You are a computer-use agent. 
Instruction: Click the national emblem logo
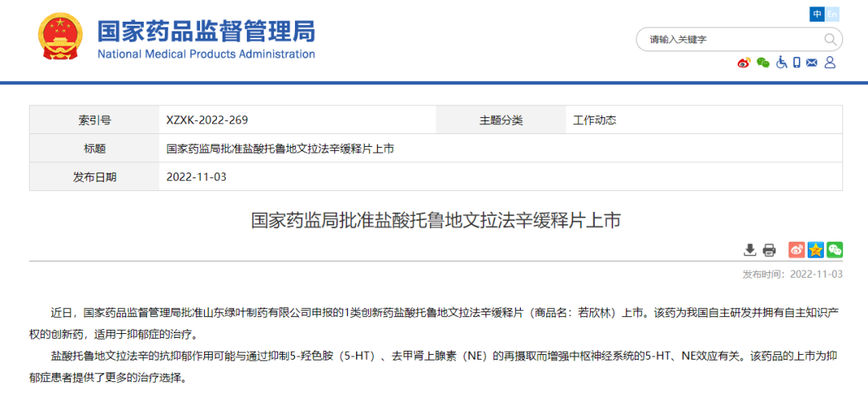(x=59, y=36)
